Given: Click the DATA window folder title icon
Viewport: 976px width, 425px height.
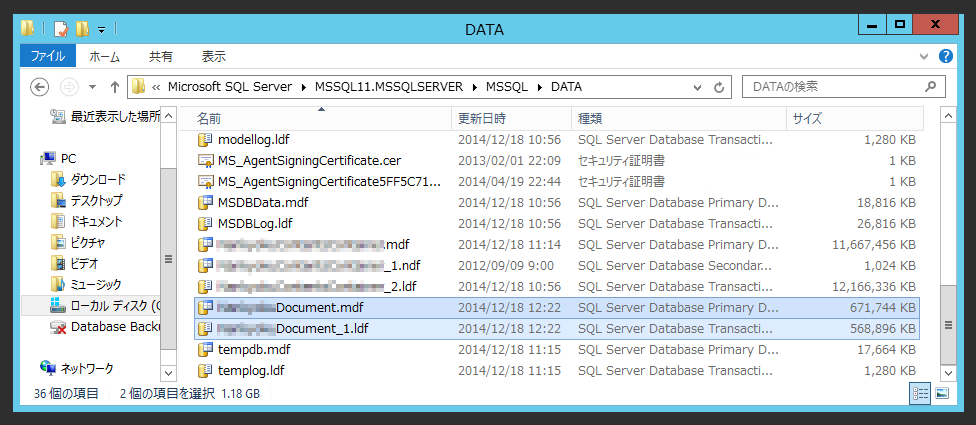Looking at the screenshot, I should click(27, 29).
